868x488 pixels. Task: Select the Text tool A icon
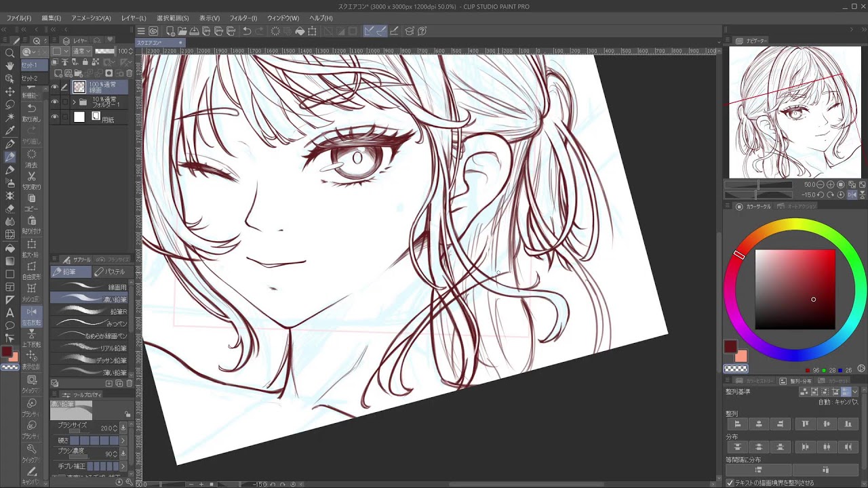[x=9, y=312]
